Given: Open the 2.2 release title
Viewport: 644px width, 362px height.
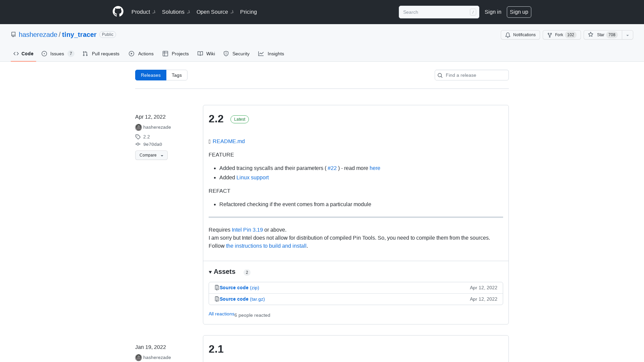Looking at the screenshot, I should point(216,119).
